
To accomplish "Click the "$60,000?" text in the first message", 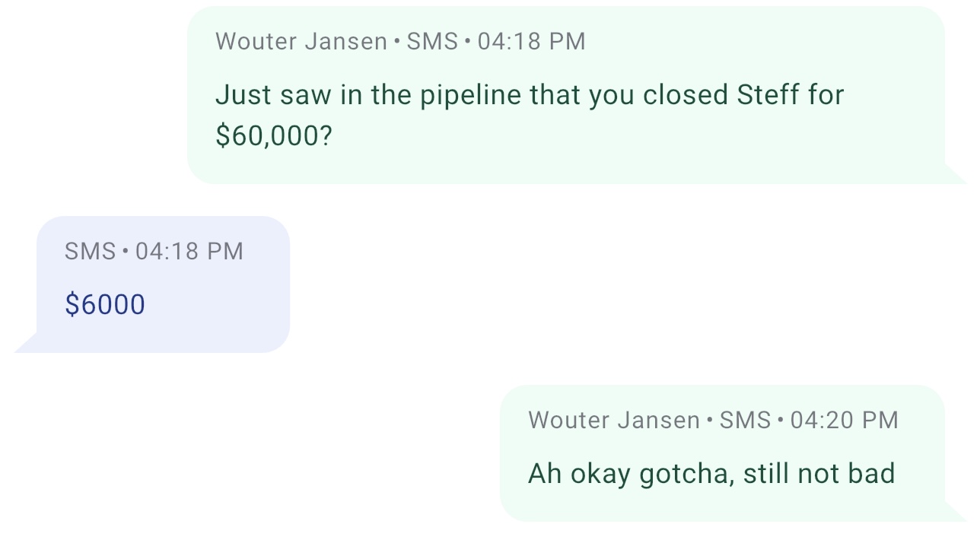I will [x=274, y=135].
